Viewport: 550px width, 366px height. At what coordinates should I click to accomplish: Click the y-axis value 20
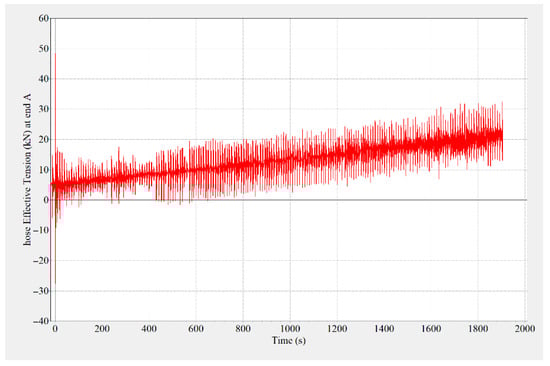(x=44, y=139)
